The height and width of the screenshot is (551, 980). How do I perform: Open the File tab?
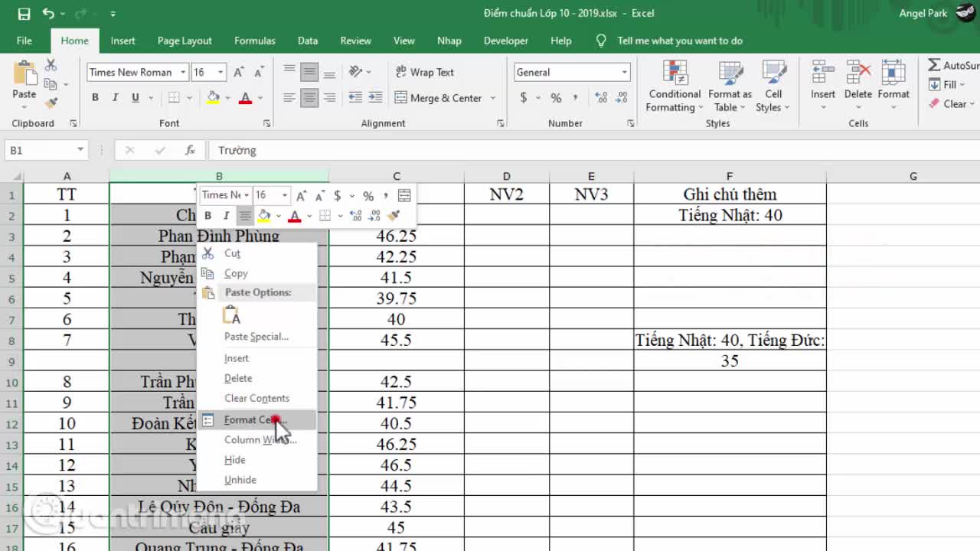click(x=24, y=41)
